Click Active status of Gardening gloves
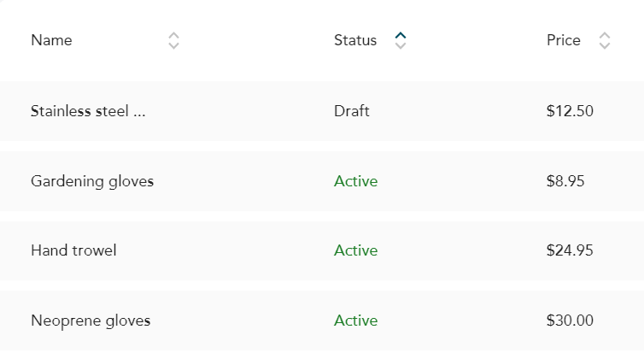 pos(355,181)
